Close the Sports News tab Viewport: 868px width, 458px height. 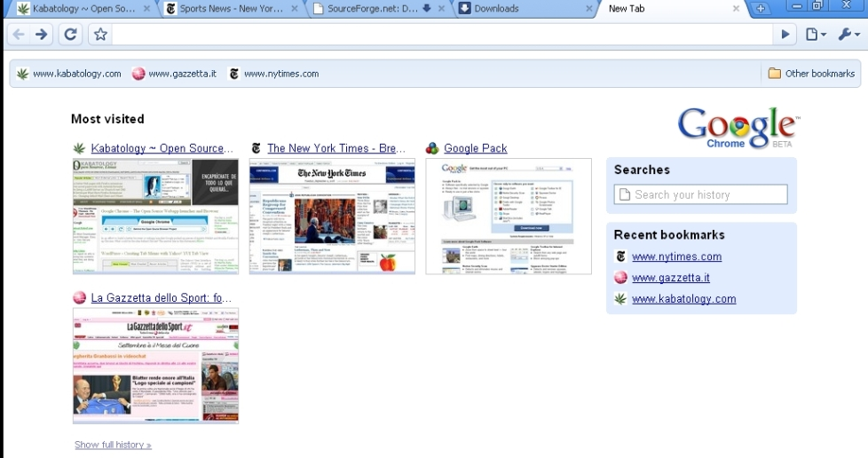pyautogui.click(x=295, y=8)
